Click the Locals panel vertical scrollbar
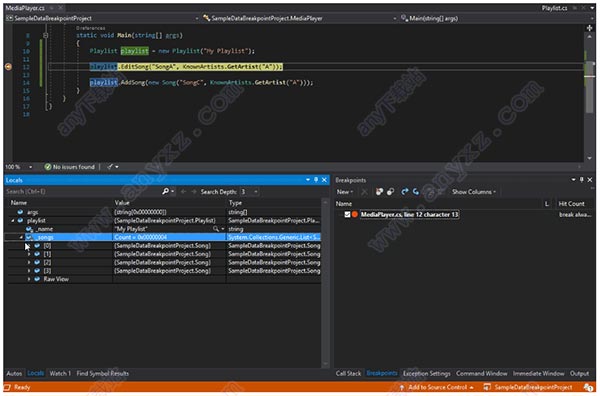Screen dimensions: 600x396 325,283
